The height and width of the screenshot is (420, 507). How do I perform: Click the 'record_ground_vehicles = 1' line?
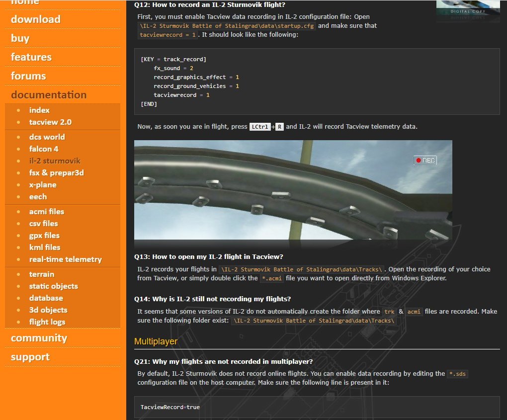pyautogui.click(x=196, y=86)
